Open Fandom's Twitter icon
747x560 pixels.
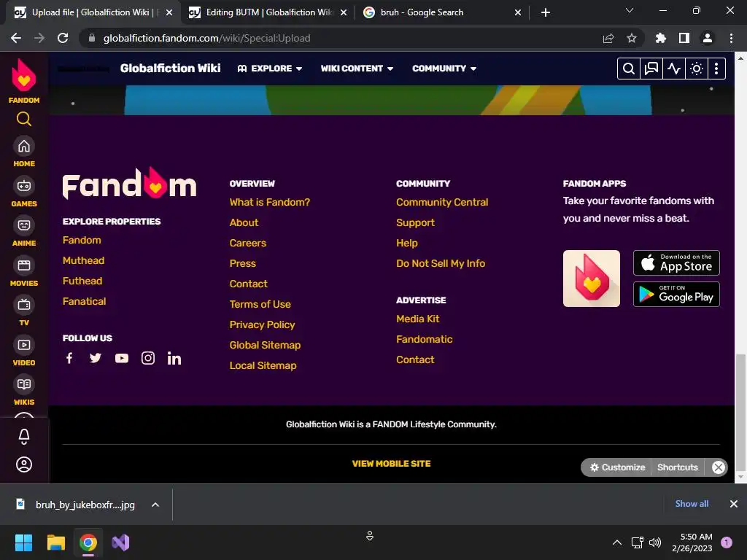[96, 358]
